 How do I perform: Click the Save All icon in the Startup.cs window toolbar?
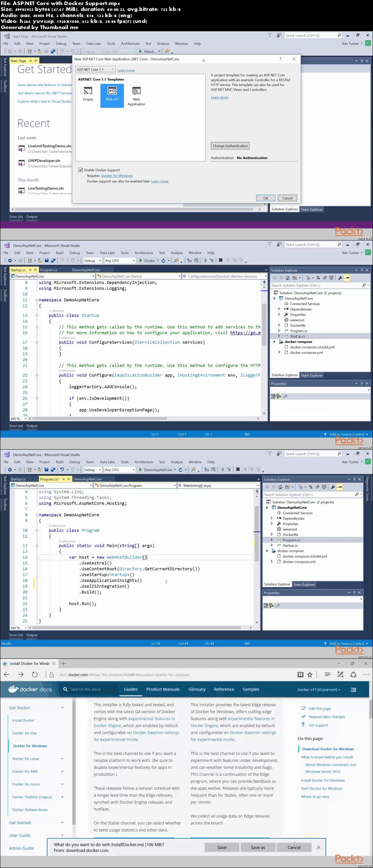pyautogui.click(x=53, y=260)
